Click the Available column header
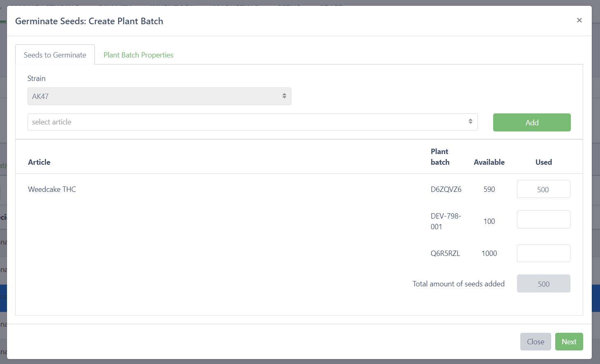Viewport: 600px width, 364px height. 489,162
